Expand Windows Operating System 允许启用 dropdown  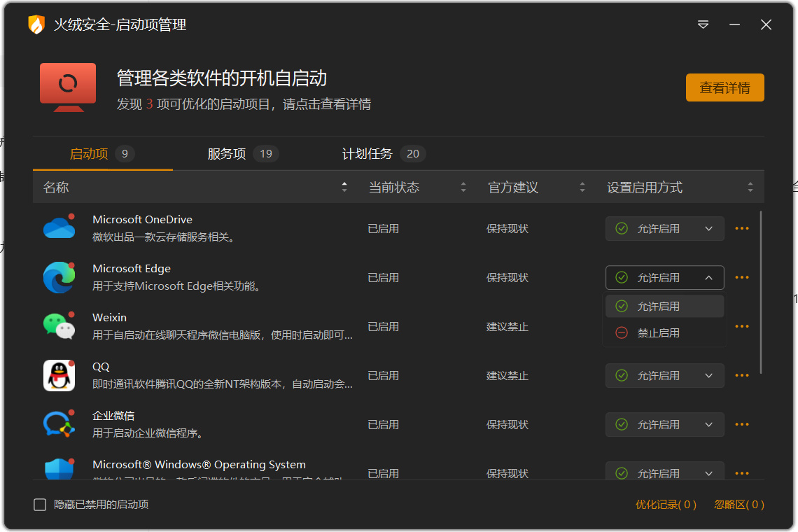tap(665, 471)
